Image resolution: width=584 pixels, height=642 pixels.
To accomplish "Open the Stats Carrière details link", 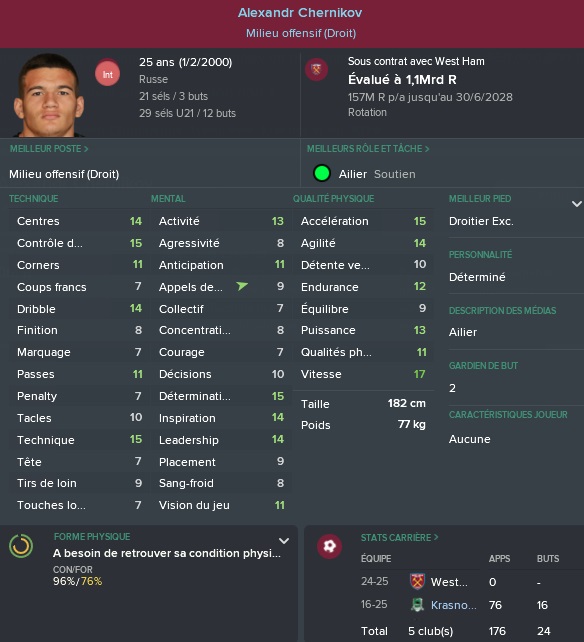I will pos(399,537).
